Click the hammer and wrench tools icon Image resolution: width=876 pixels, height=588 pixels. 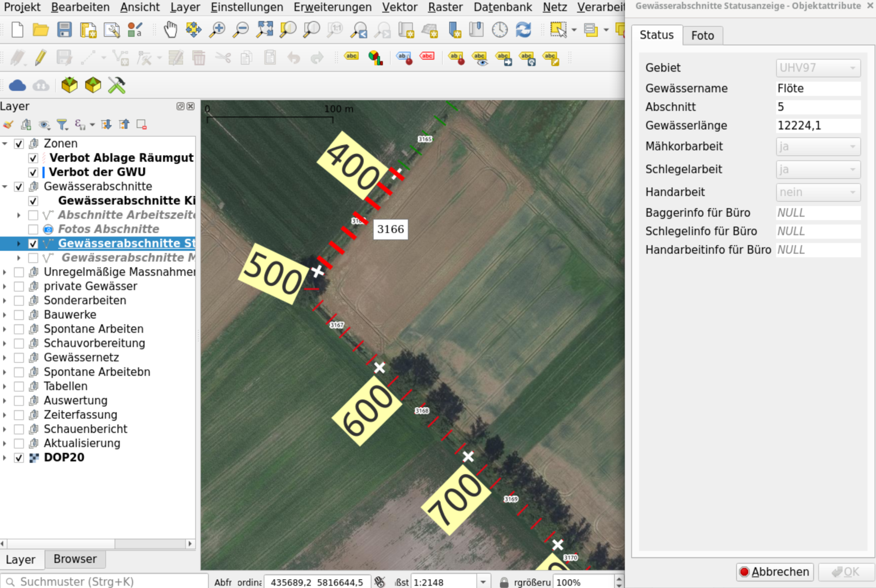click(117, 85)
